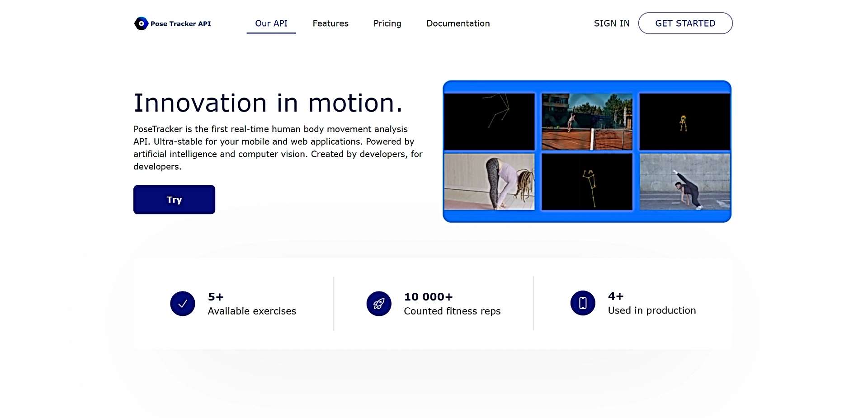The image size is (868, 418).
Task: Navigate to the Documentation page
Action: point(458,23)
